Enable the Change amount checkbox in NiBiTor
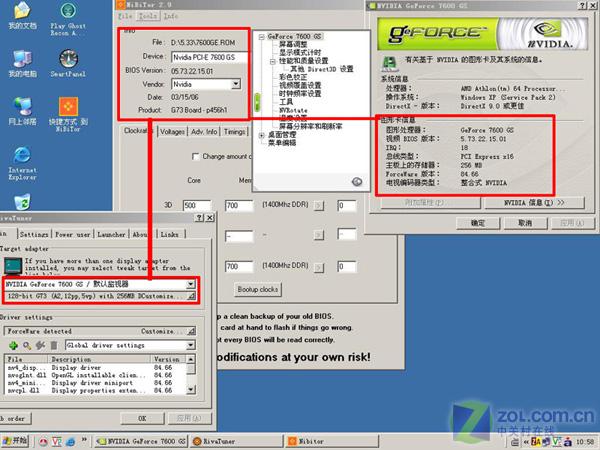600x450 pixels. click(196, 157)
